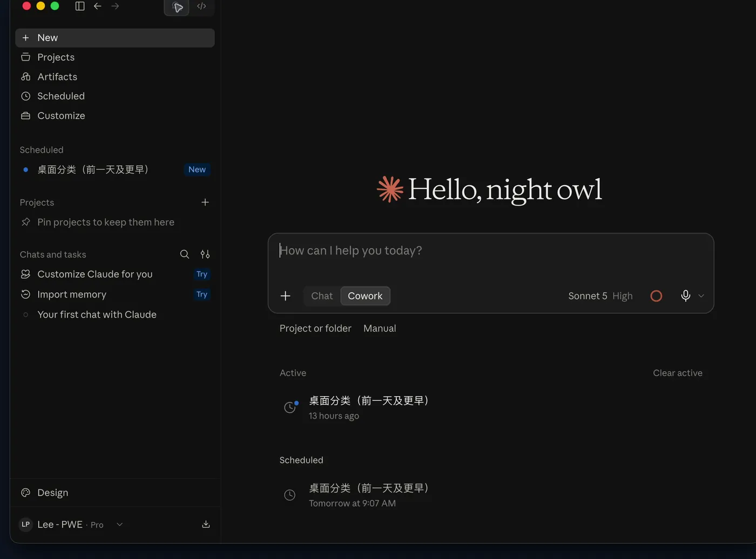Add a project with the plus icon
Viewport: 756px width, 559px height.
[205, 203]
